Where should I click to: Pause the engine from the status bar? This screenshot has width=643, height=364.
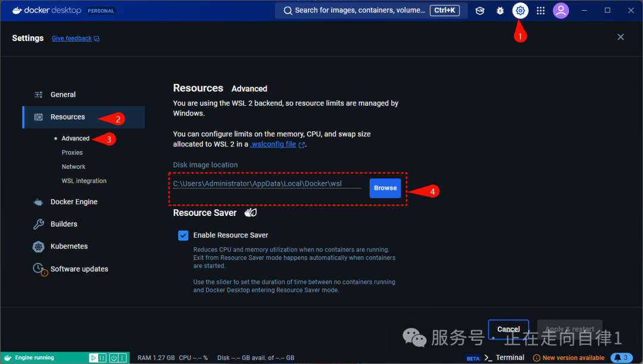[x=102, y=358]
